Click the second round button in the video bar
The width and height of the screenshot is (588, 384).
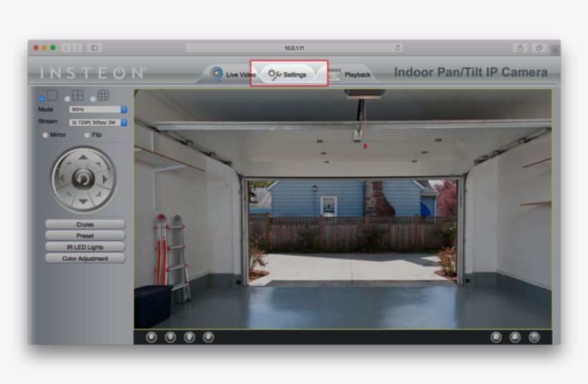point(171,337)
